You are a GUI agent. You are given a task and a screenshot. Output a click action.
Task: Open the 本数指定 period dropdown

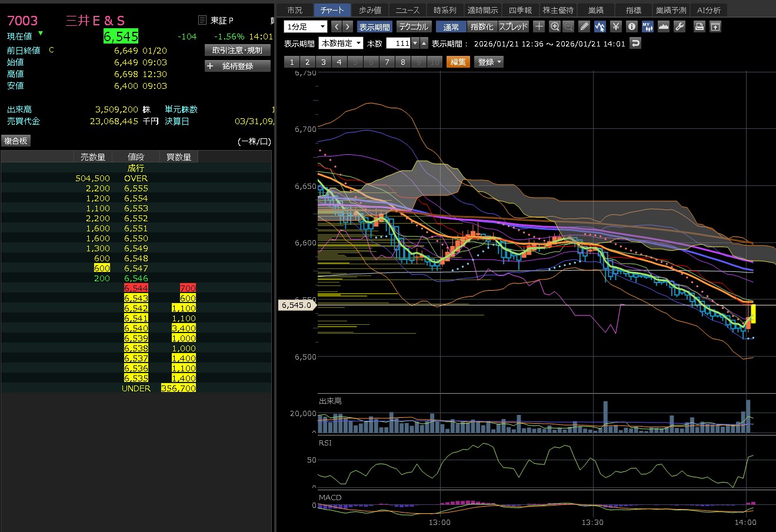click(x=341, y=44)
